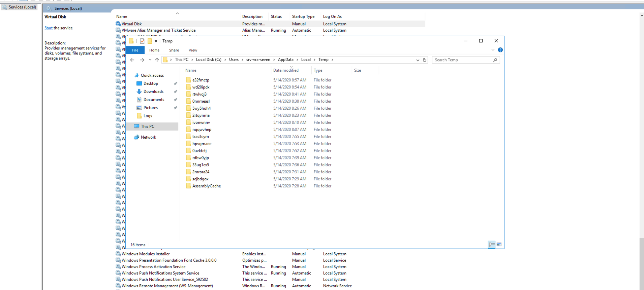Open Explorer help question-mark icon
The width and height of the screenshot is (644, 290).
(x=500, y=50)
